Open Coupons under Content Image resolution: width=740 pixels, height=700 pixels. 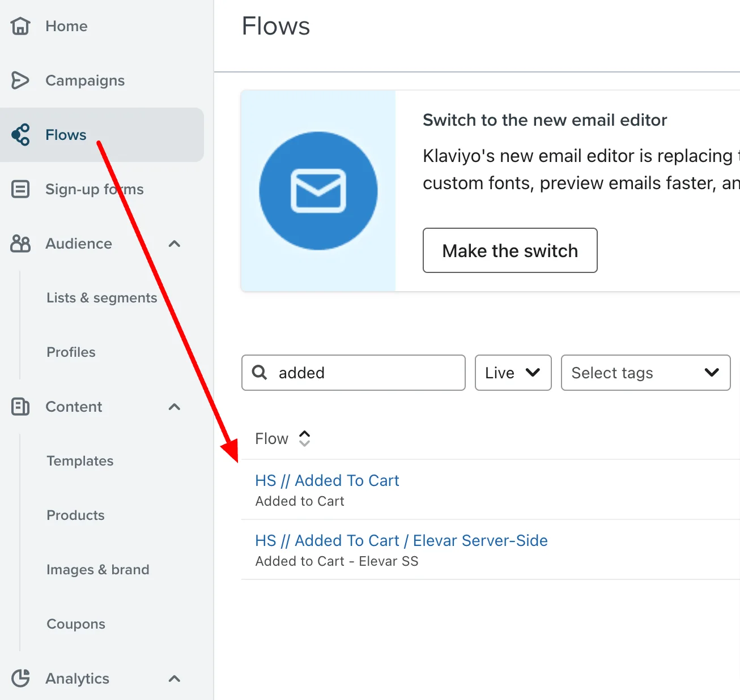click(76, 624)
